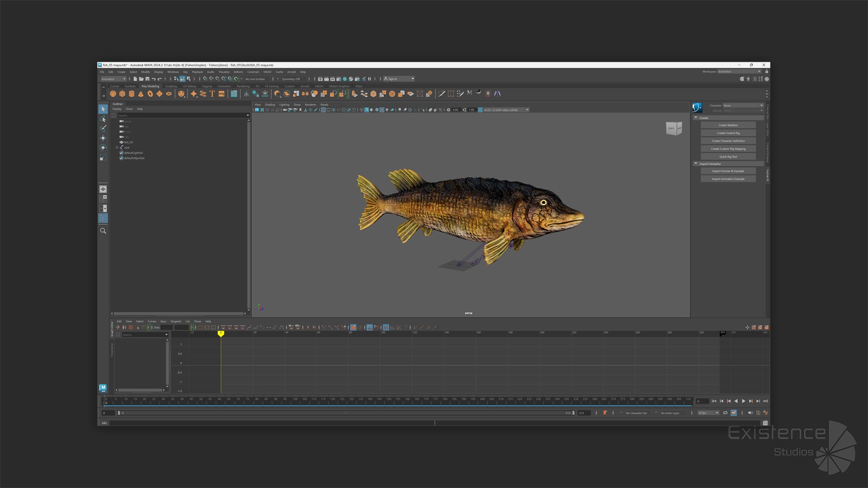Click the Create Control Rig button
Image resolution: width=868 pixels, height=488 pixels.
pyautogui.click(x=728, y=133)
